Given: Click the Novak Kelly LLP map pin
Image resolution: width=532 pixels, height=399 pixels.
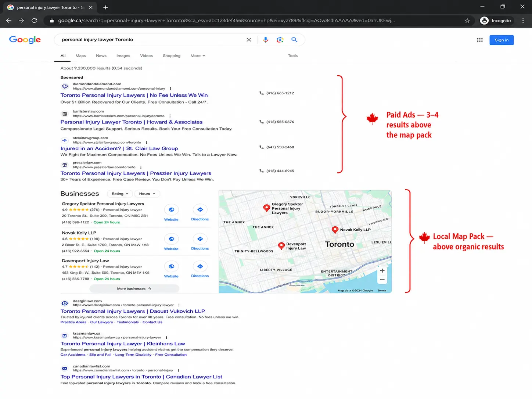Looking at the screenshot, I should click(335, 230).
